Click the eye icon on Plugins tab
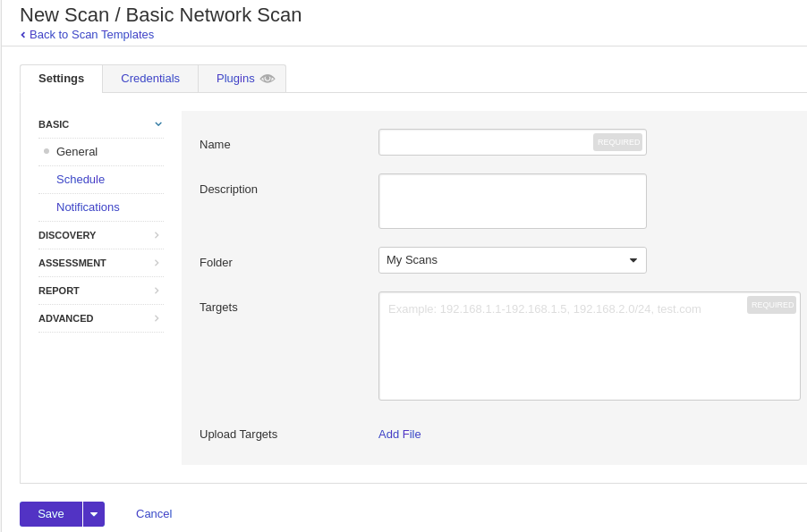Viewport: 807px width, 532px height. [268, 79]
